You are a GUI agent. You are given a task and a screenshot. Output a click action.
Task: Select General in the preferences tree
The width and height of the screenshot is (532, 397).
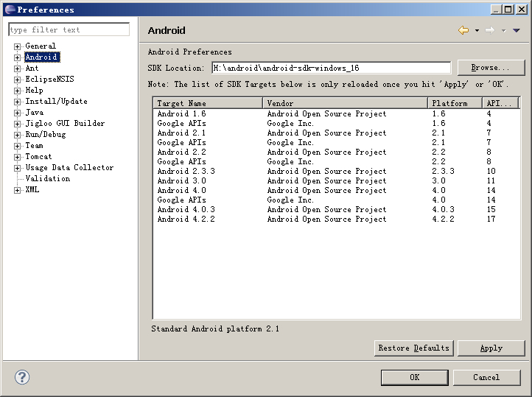click(x=41, y=46)
